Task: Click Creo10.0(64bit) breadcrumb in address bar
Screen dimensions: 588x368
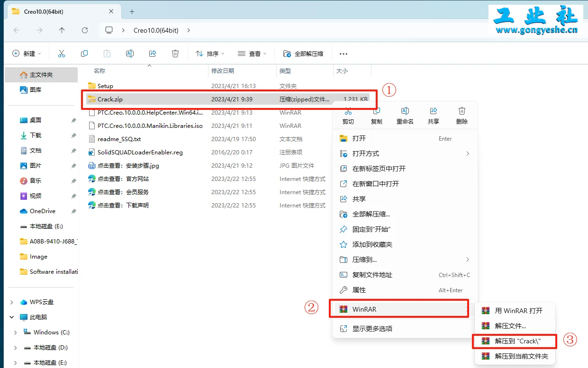Action: [156, 30]
